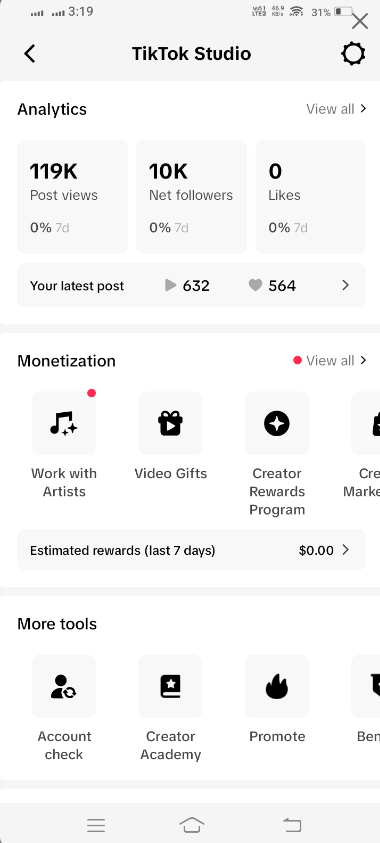Open the partially visible Creator Marketplace icon
Screen dimensions: 380x843
366,423
